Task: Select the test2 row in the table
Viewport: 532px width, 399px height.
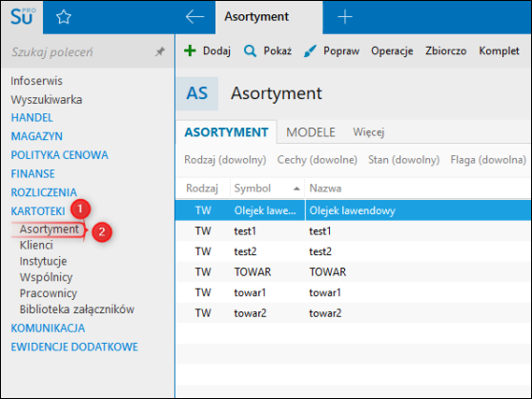Action: pos(353,251)
